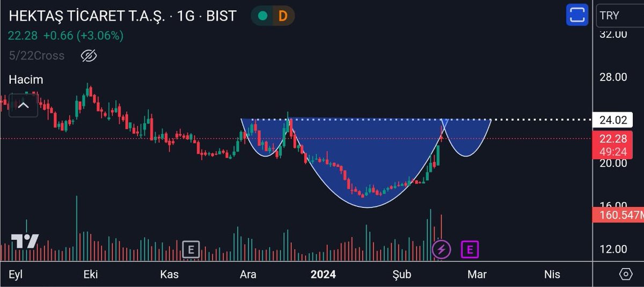
Task: Click the Nis month axis label
Action: pyautogui.click(x=552, y=274)
